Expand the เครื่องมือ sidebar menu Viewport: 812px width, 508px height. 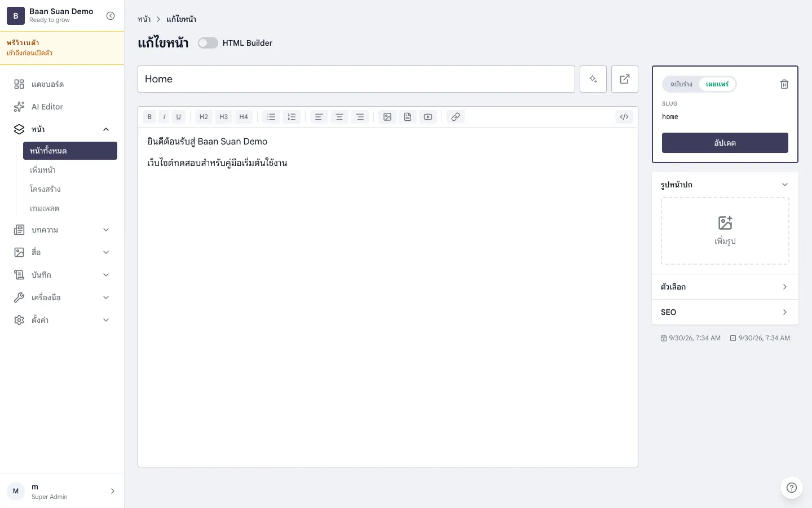coord(62,297)
